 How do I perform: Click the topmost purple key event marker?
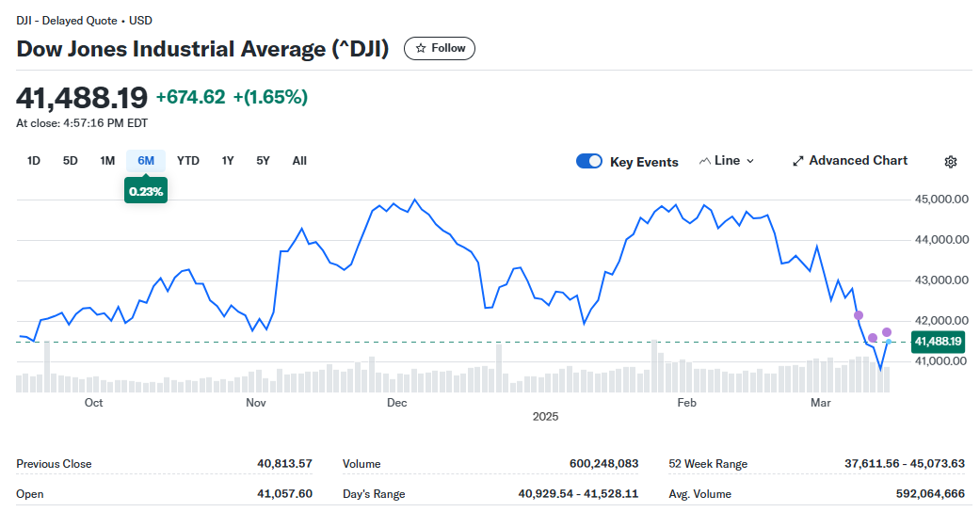point(859,315)
